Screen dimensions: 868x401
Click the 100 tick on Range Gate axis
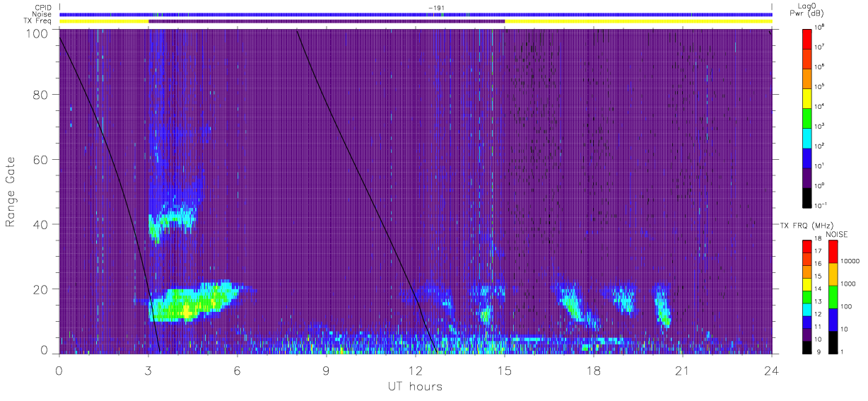(x=38, y=33)
